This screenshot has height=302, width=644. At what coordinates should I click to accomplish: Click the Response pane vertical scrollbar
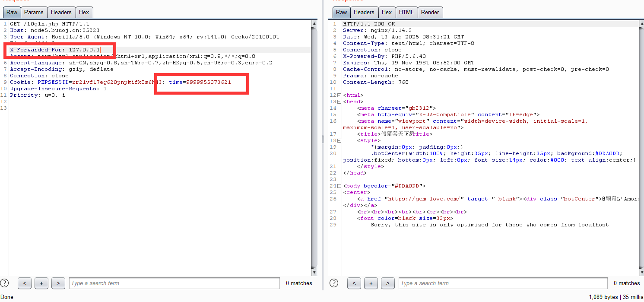click(x=641, y=147)
